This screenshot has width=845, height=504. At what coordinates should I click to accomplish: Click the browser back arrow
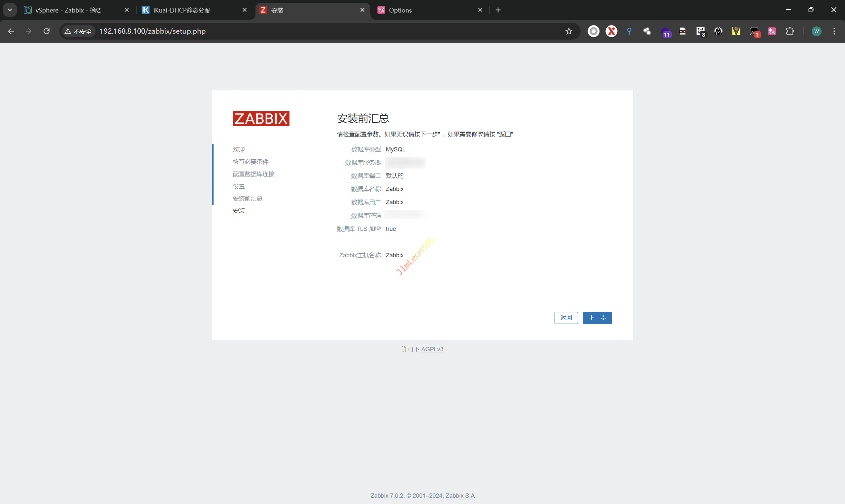(x=11, y=31)
